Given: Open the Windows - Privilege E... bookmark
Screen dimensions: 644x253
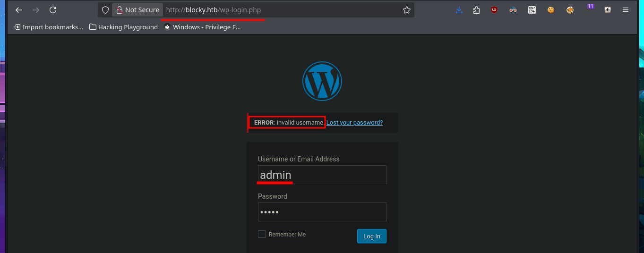Looking at the screenshot, I should tap(202, 27).
